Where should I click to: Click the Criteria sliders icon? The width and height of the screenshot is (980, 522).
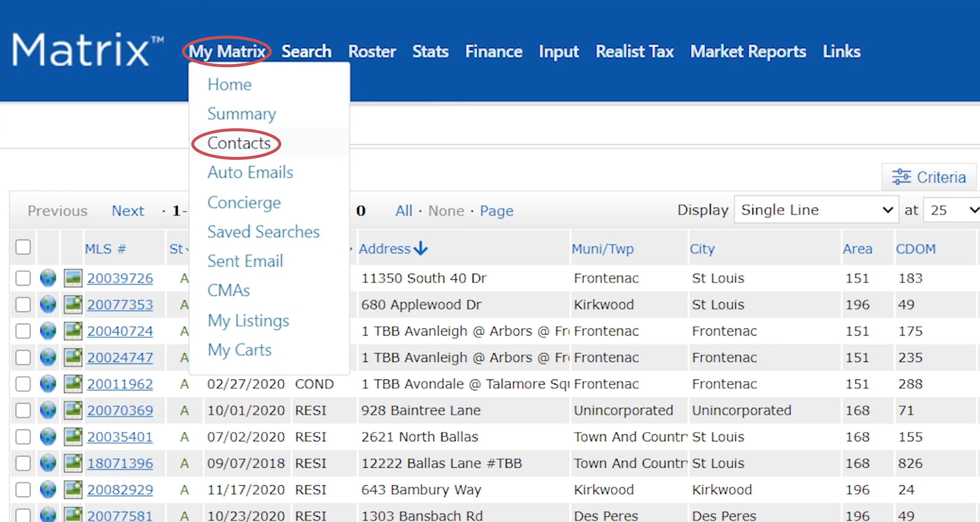coord(901,177)
